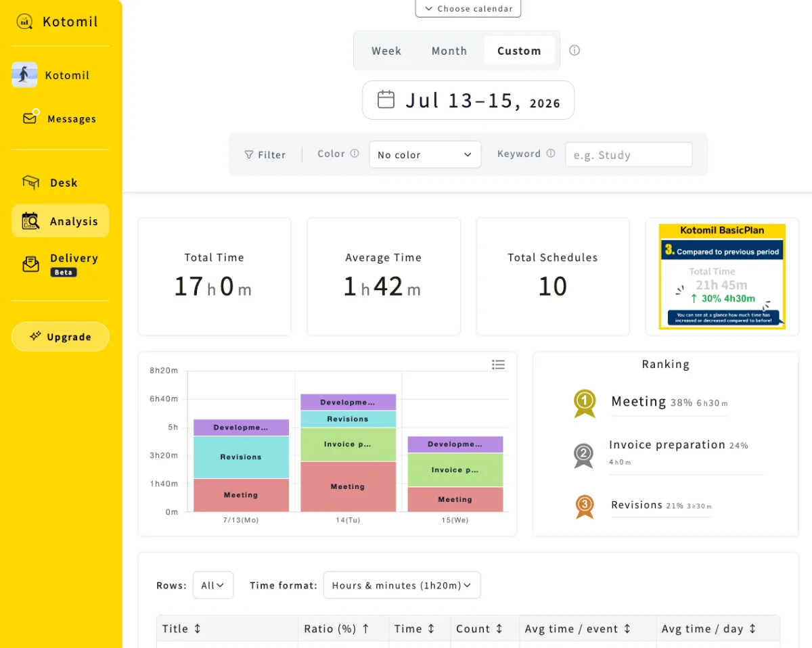Sort table by Ratio (%) arrow
Image resolution: width=812 pixels, height=648 pixels.
[x=365, y=628]
